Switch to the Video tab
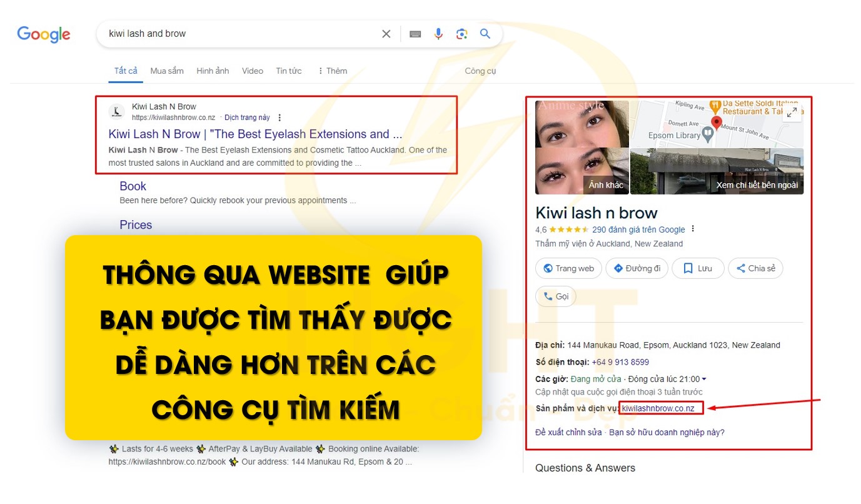861x504 pixels. pyautogui.click(x=253, y=71)
